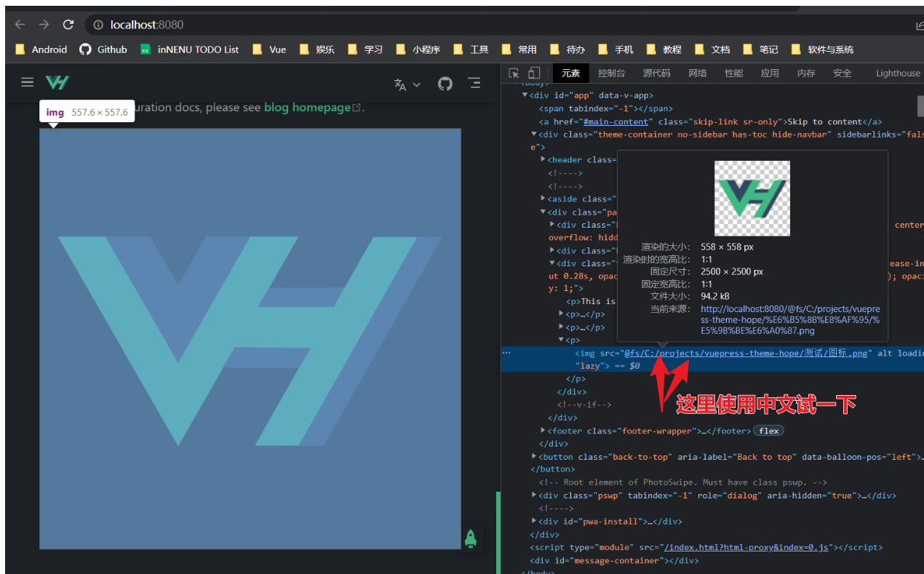Toggle the table of contents icon
This screenshot has width=924, height=574.
pyautogui.click(x=474, y=83)
